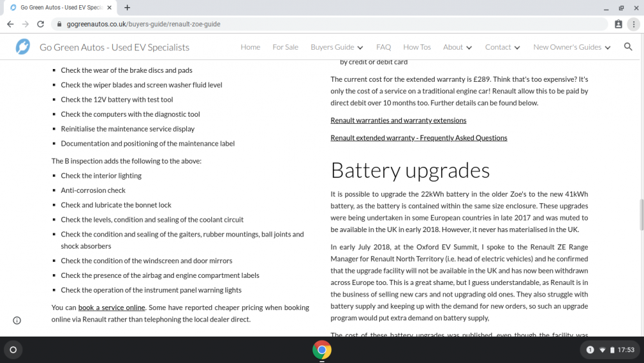Click 'Check the 12V battery with test tool'
Viewport: 644px width, 363px height.
click(117, 99)
